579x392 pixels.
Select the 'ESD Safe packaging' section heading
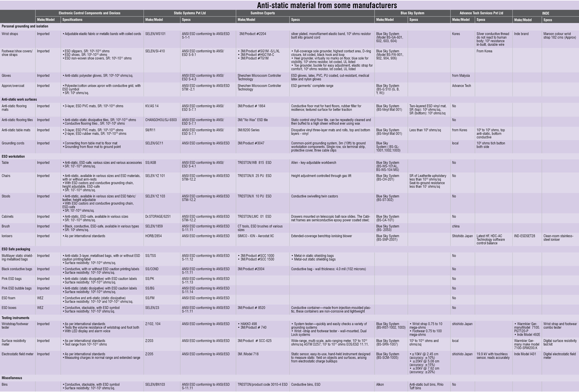click(16, 249)
